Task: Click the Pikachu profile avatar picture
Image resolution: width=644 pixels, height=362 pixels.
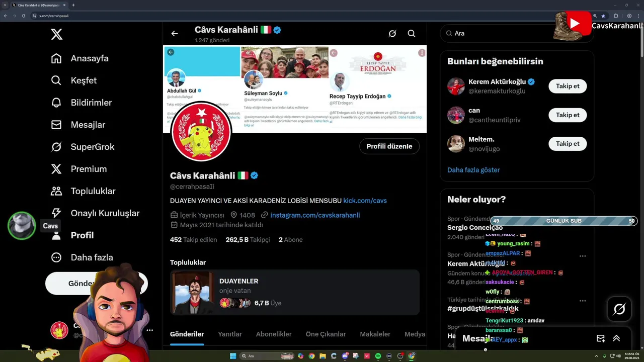Action: (x=201, y=132)
